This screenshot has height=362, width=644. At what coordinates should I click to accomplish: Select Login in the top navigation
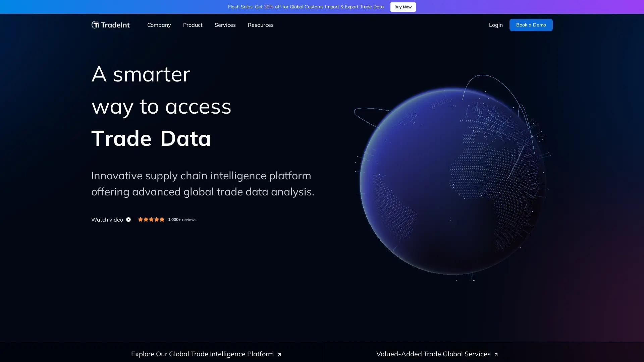pyautogui.click(x=495, y=25)
